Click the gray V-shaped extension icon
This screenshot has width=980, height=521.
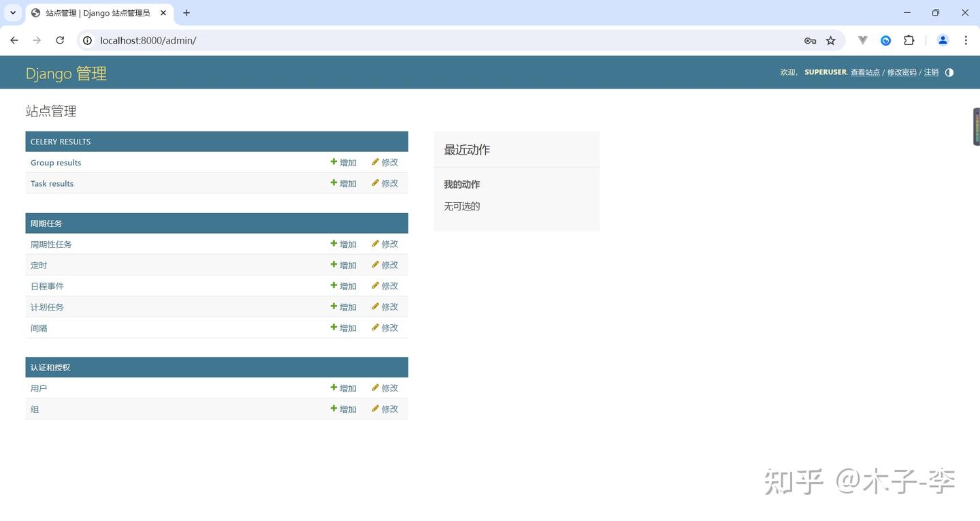(863, 40)
